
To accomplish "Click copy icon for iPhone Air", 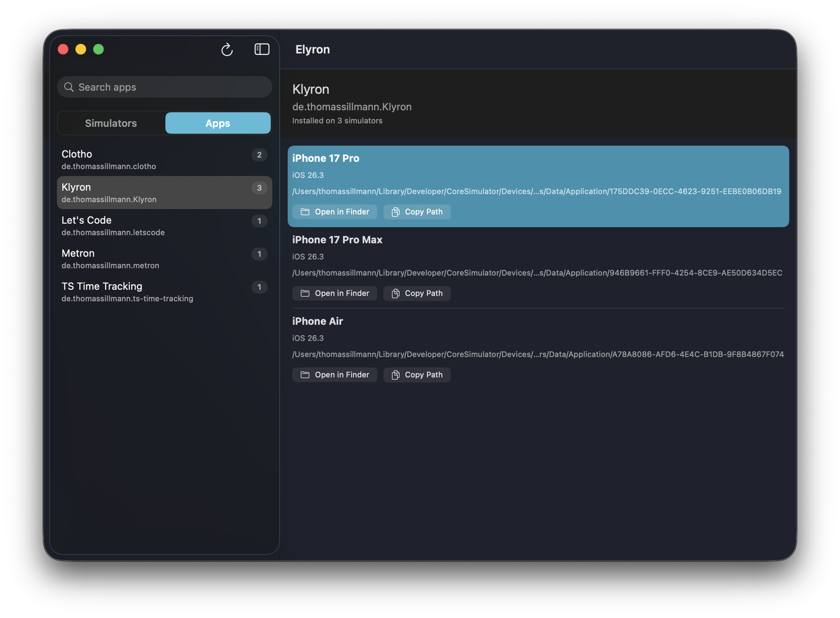I will pyautogui.click(x=395, y=375).
